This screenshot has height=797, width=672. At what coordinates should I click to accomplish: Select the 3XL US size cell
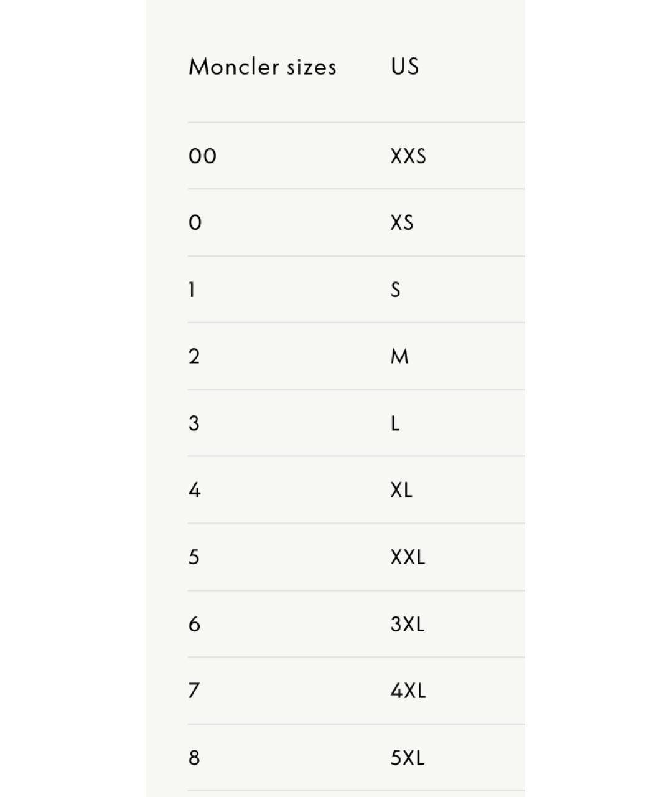(x=408, y=624)
